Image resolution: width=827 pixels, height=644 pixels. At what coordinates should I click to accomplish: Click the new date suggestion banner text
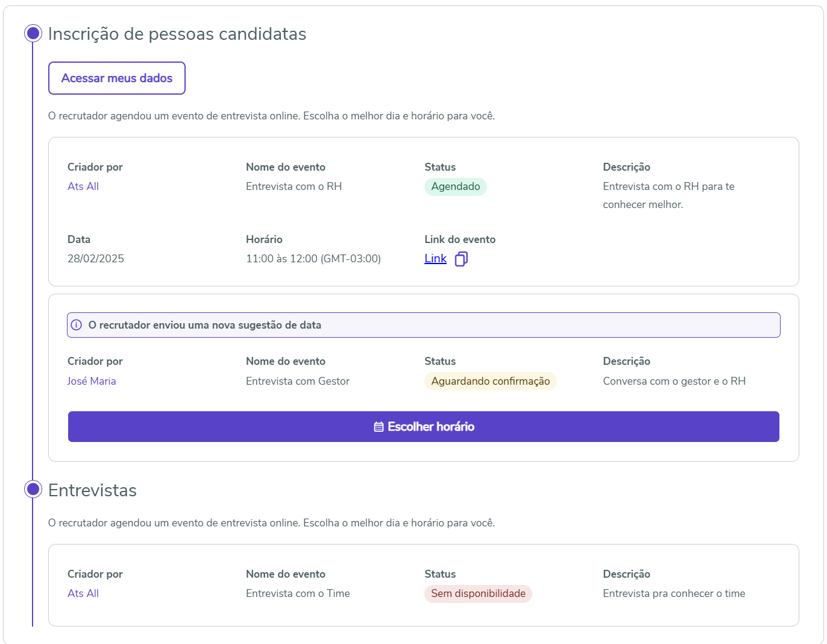pyautogui.click(x=204, y=325)
